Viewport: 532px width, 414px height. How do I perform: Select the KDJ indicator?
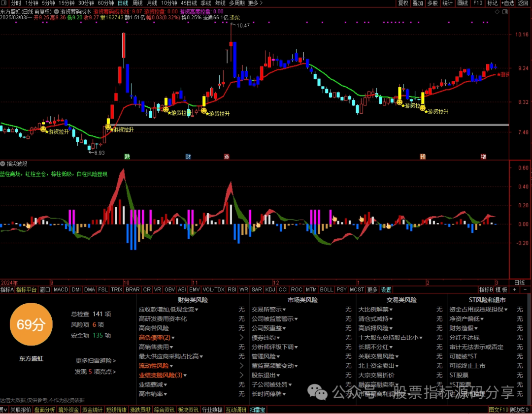click(270, 289)
